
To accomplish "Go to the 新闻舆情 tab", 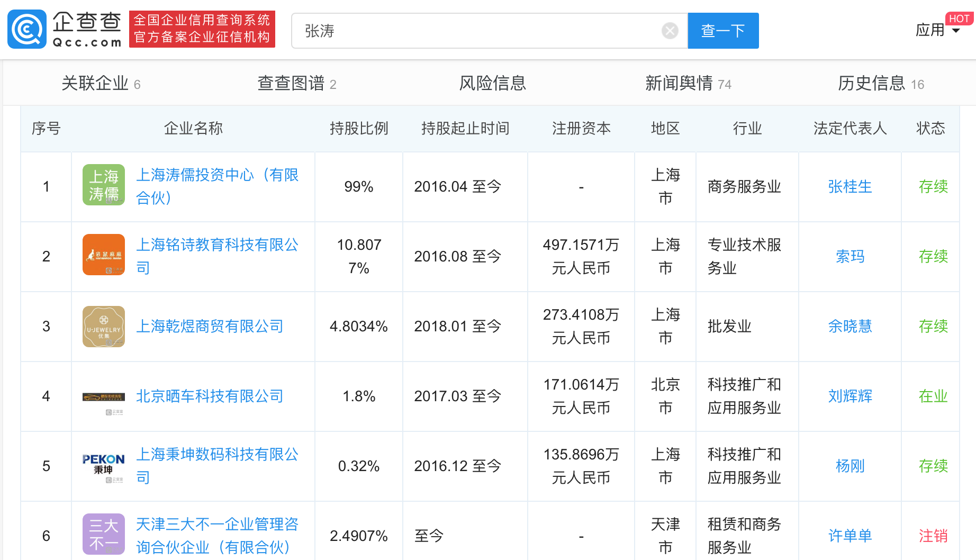I will click(688, 84).
